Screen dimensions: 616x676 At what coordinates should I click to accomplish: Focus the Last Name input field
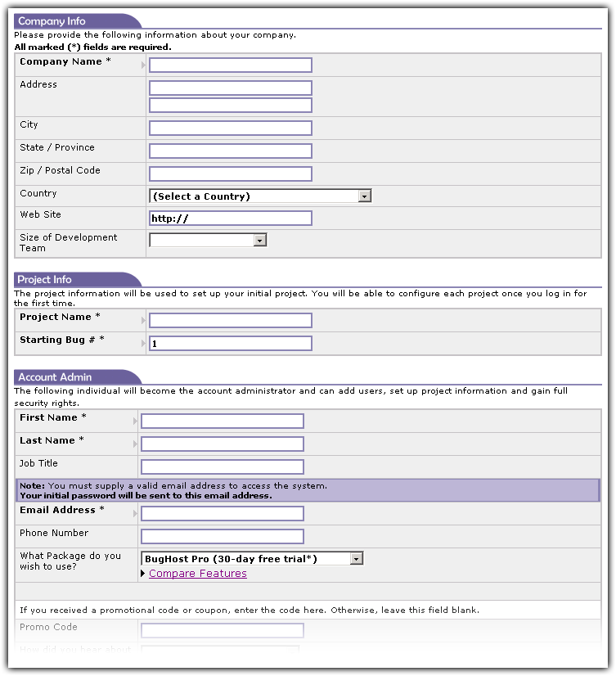tap(222, 444)
